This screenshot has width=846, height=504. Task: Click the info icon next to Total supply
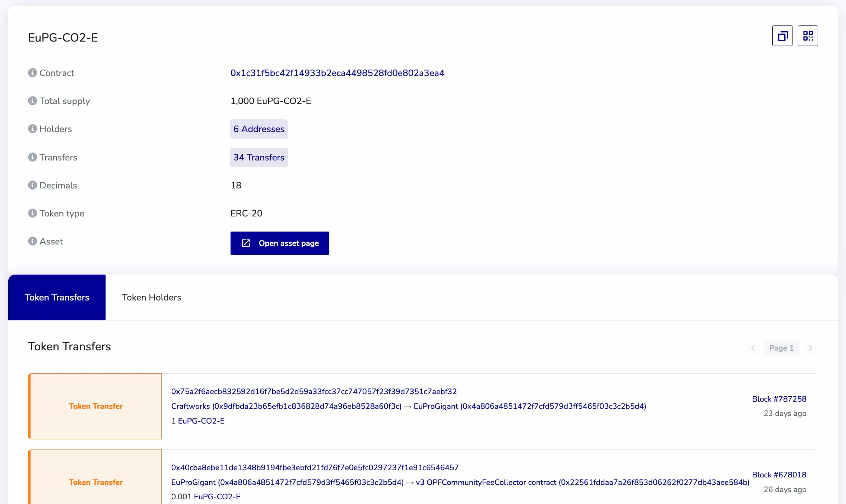pos(32,101)
